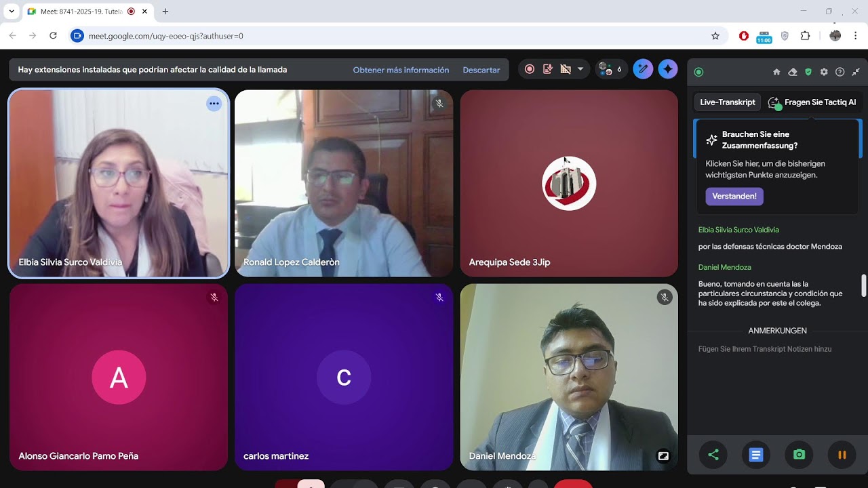
Task: Click the blue 11:00 timer extension icon
Action: (764, 37)
